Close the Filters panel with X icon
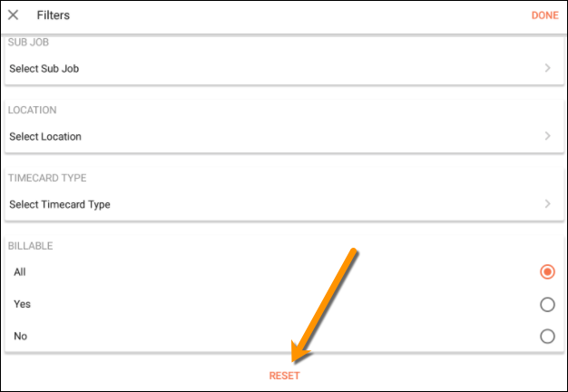The height and width of the screenshot is (392, 568). click(14, 15)
